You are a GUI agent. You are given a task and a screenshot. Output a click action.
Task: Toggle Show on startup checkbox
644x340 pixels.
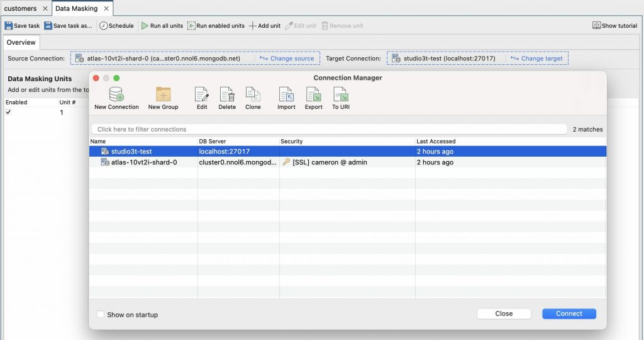pyautogui.click(x=101, y=314)
